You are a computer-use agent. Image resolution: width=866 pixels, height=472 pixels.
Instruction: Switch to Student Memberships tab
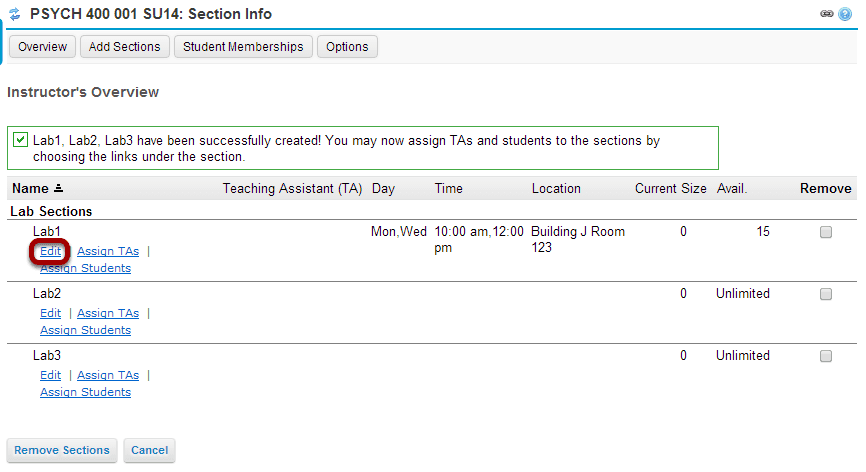tap(243, 47)
